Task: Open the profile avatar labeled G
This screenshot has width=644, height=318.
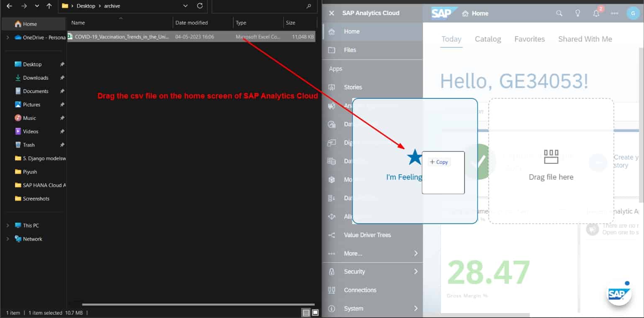Action: click(x=633, y=13)
